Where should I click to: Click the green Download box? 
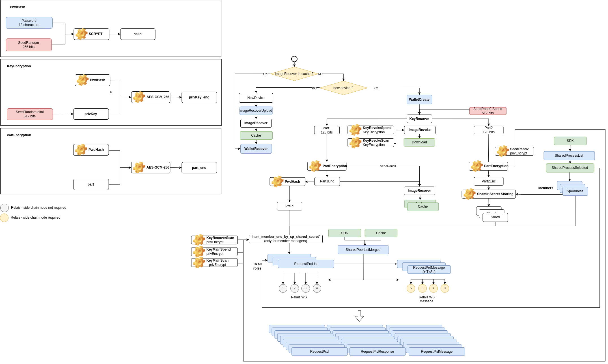(x=419, y=143)
